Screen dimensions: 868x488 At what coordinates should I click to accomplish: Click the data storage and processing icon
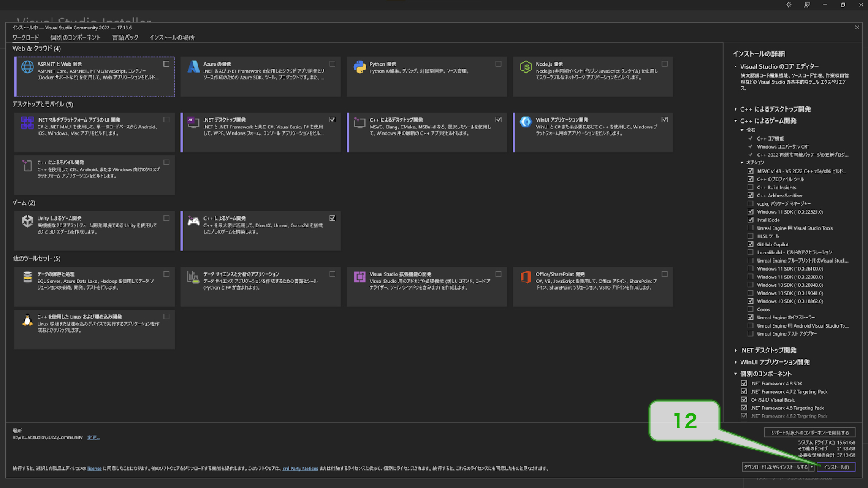[28, 277]
